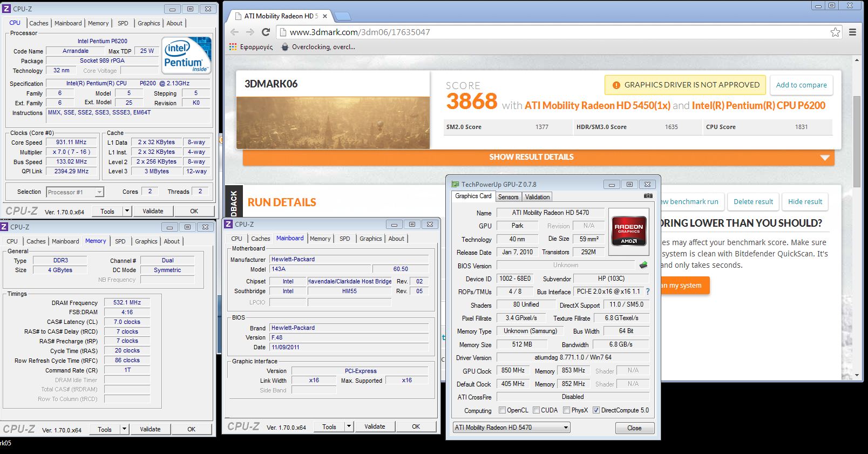This screenshot has height=454, width=868.
Task: Click Validate in Mainboard CPU-Z window
Action: (375, 426)
